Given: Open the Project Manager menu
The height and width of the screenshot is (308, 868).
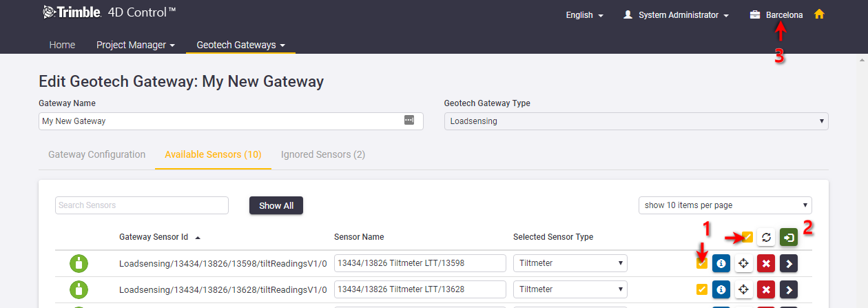Looking at the screenshot, I should point(135,45).
